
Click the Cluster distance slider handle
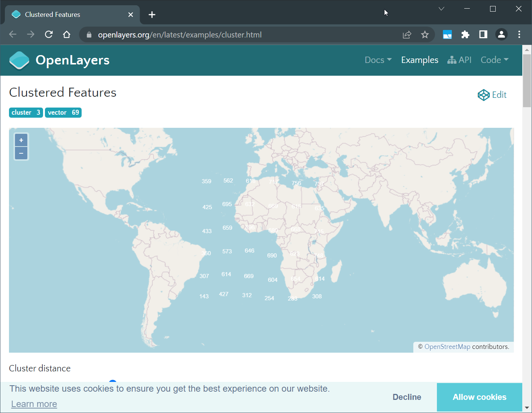click(x=113, y=383)
